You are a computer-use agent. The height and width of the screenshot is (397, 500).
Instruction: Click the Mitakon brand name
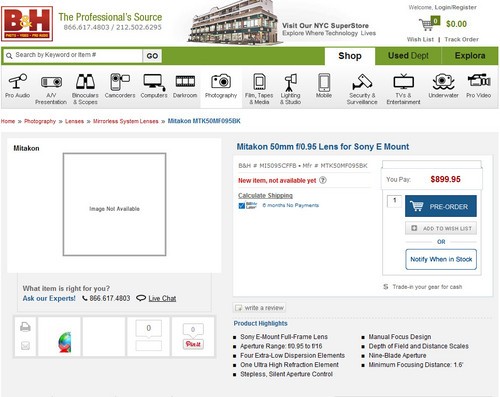[x=26, y=148]
